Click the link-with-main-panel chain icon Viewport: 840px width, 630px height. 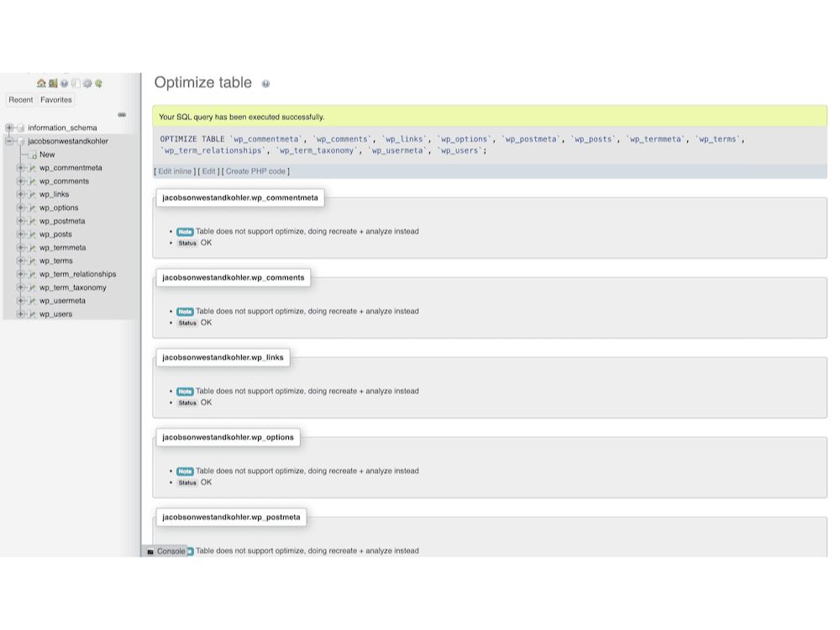[x=122, y=114]
